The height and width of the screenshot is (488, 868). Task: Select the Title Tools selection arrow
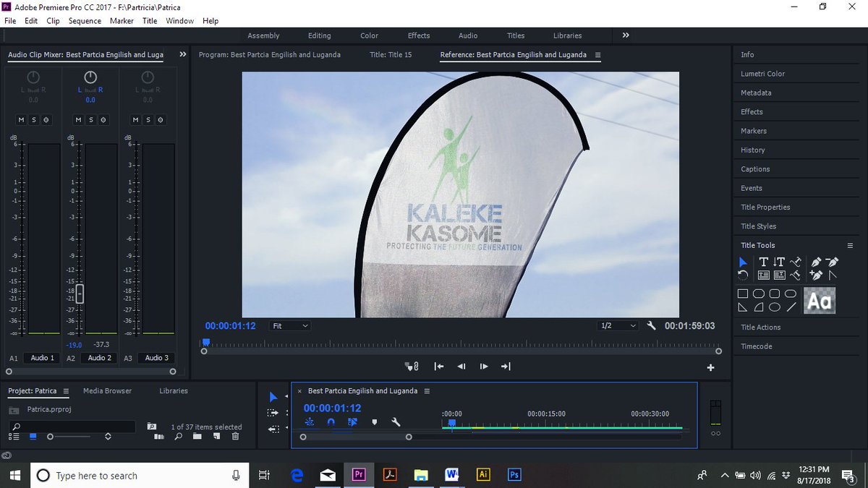click(743, 262)
